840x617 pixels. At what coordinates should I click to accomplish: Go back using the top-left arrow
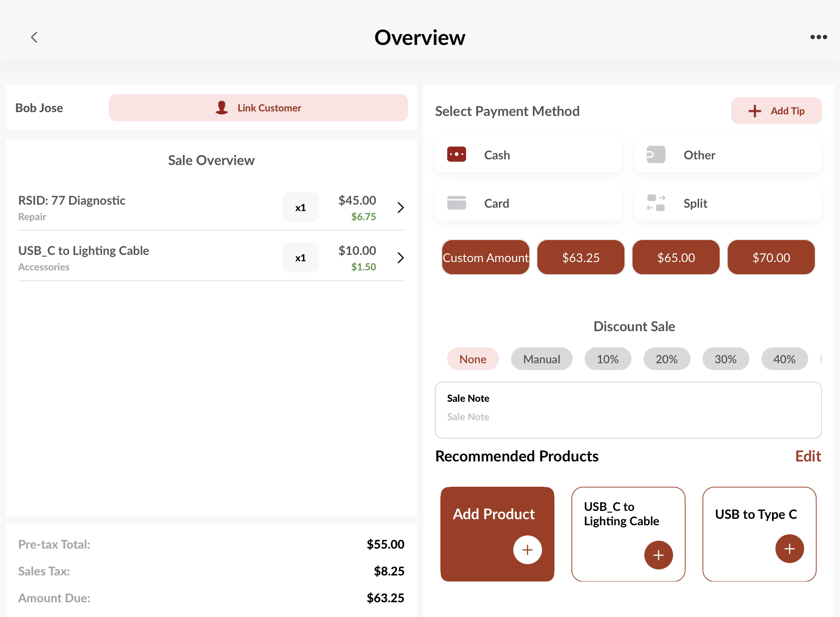point(34,37)
